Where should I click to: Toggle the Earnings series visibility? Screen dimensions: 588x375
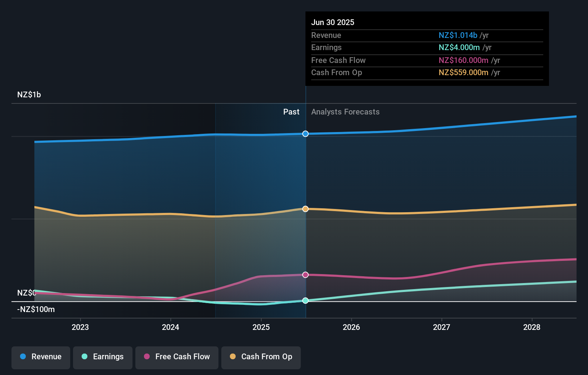(103, 357)
